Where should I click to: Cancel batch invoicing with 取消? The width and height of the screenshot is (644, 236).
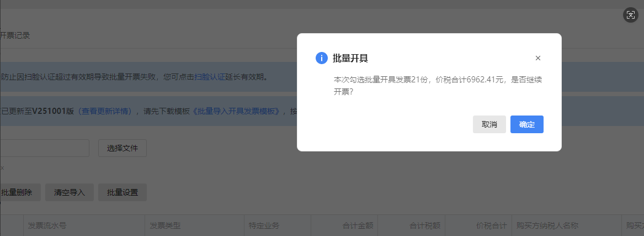click(489, 124)
